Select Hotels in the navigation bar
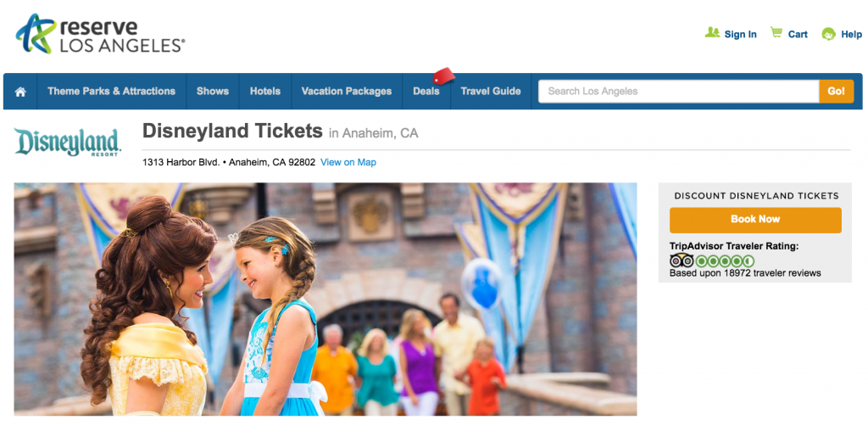This screenshot has width=868, height=431. [x=265, y=92]
